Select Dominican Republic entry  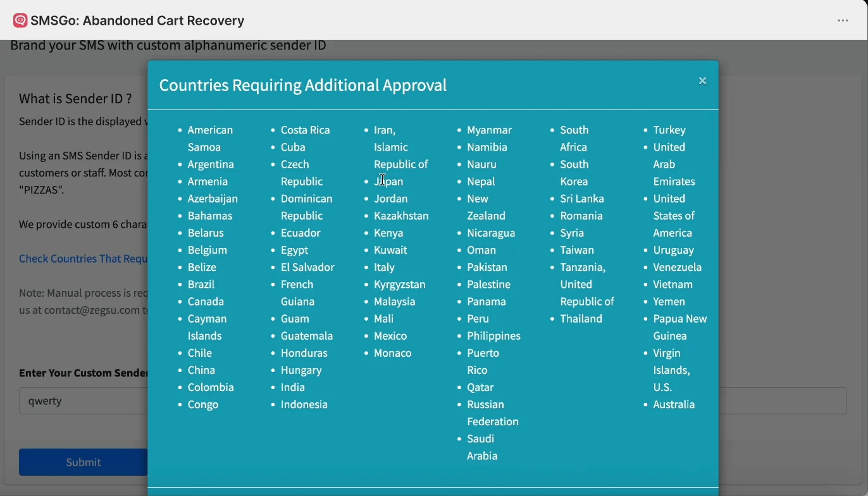[x=307, y=207]
